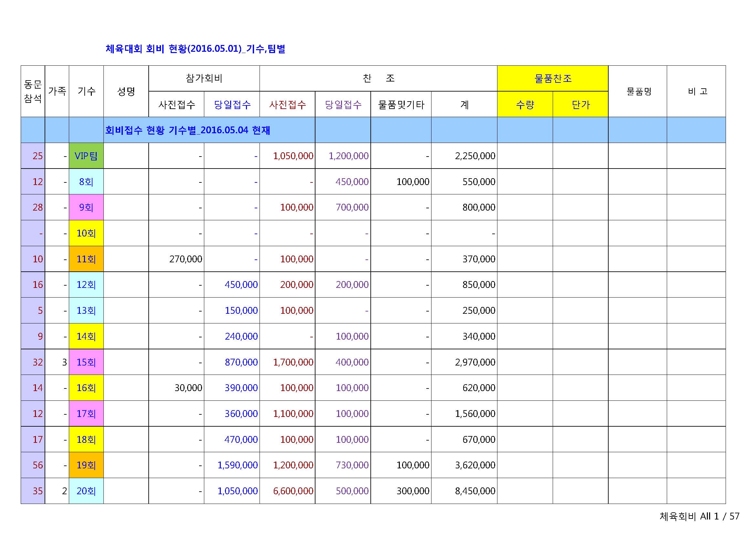This screenshot has width=756, height=535.
Task: Select the pink 9회 cell
Action: (x=86, y=207)
